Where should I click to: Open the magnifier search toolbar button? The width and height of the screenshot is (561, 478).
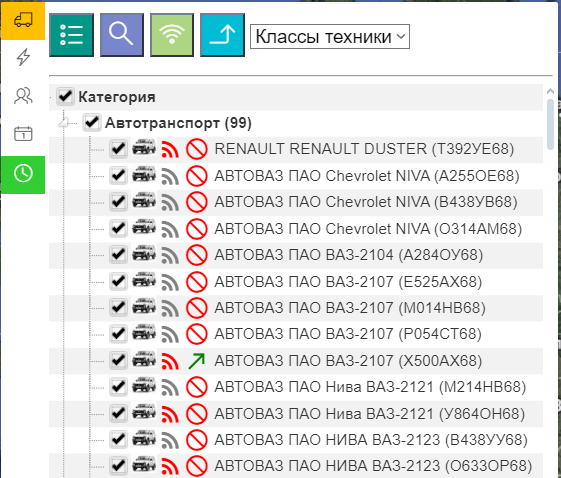point(122,35)
